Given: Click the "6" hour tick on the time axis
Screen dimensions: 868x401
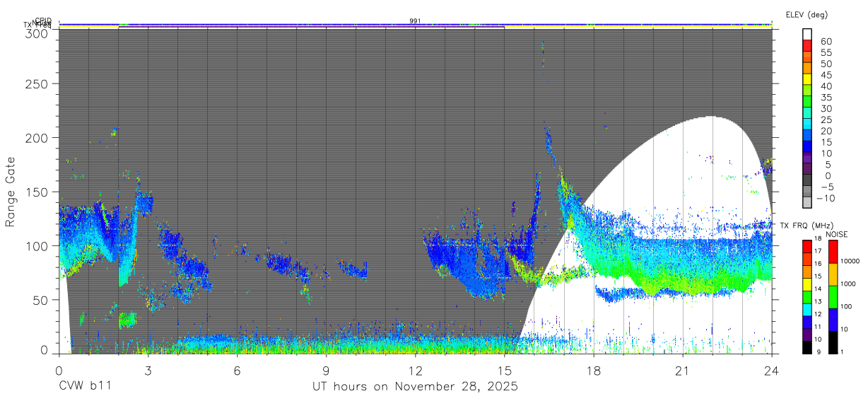Looking at the screenshot, I should 237,370.
